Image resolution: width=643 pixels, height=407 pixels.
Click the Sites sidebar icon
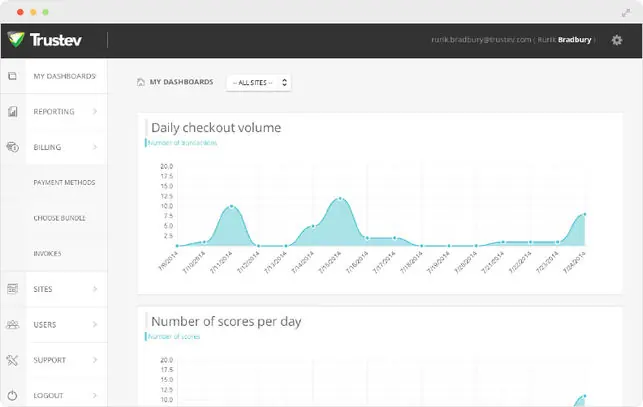coord(12,289)
